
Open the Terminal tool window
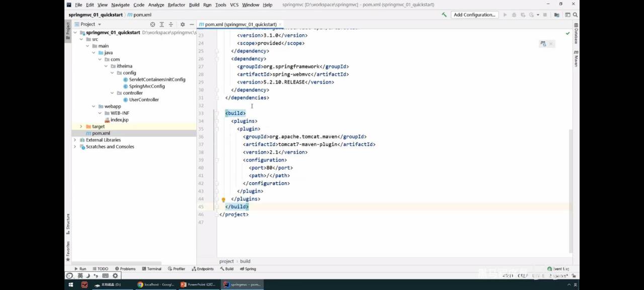(x=151, y=269)
